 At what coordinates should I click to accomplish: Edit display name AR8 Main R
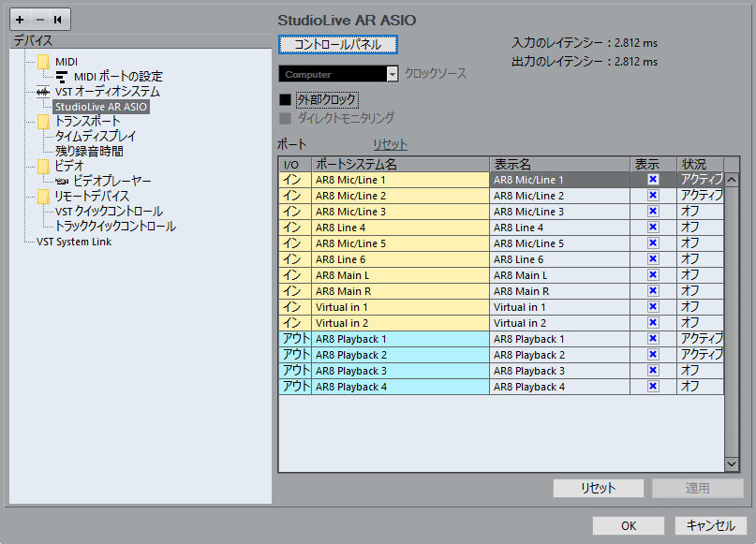click(560, 291)
